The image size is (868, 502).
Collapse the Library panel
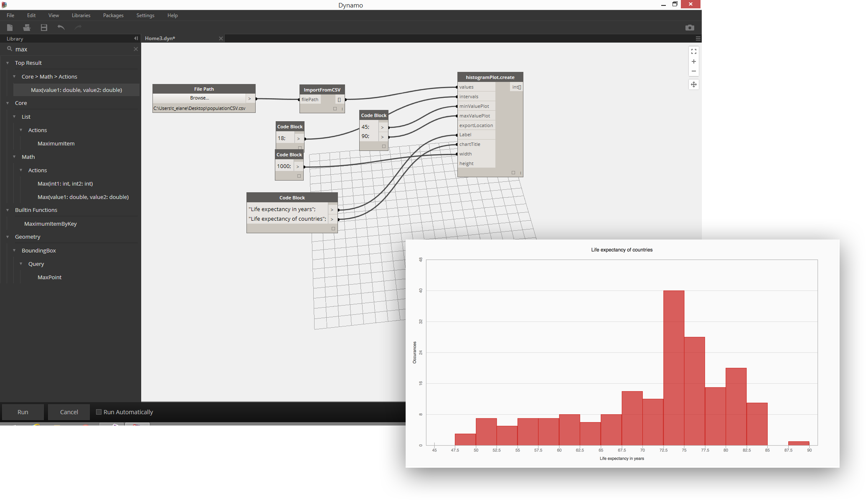coord(136,38)
